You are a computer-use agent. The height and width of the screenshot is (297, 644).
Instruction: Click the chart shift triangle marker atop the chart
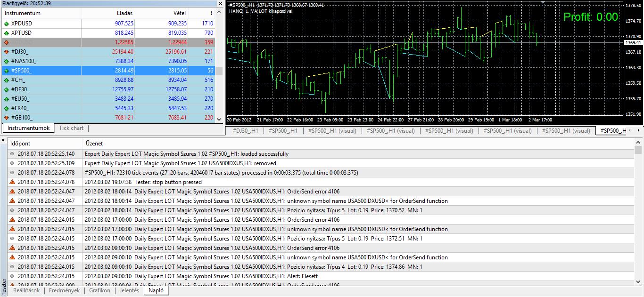pyautogui.click(x=544, y=3)
